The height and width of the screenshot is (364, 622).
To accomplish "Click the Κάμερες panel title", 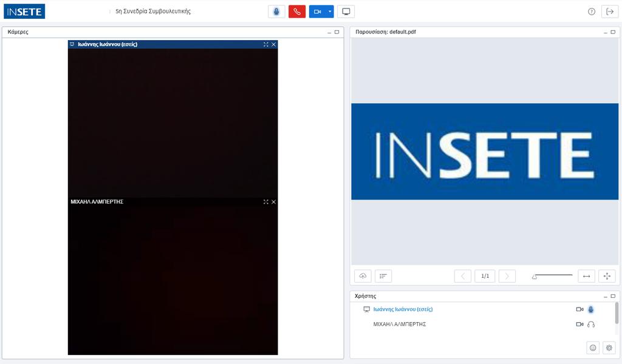I will 18,32.
